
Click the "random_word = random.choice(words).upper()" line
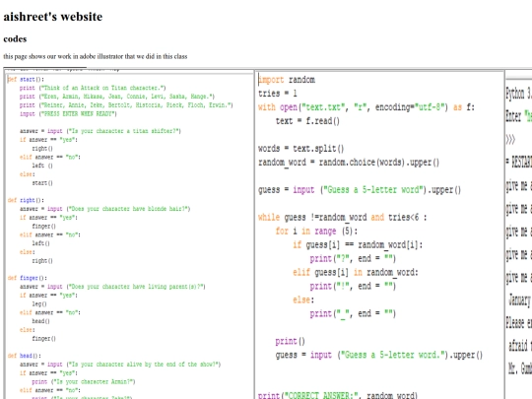[x=349, y=163]
